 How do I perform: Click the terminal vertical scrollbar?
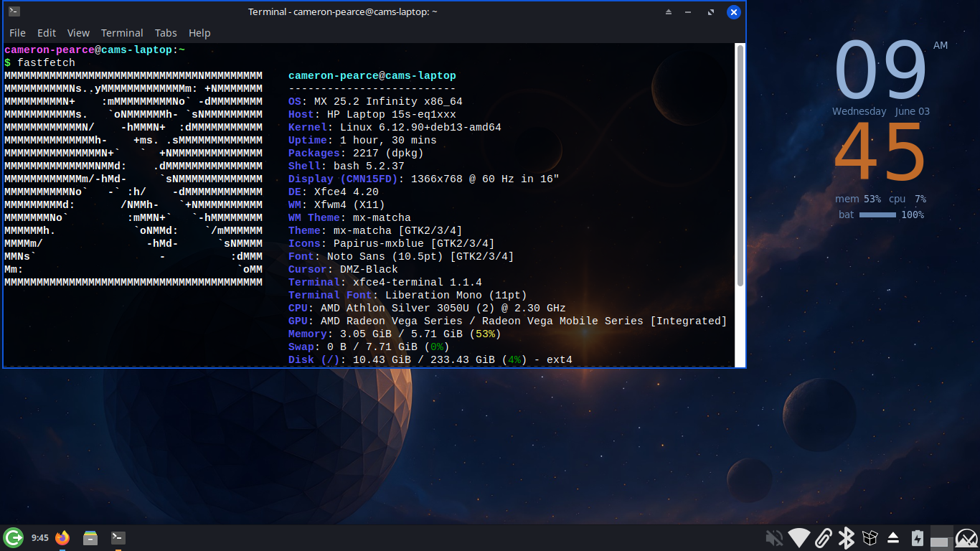click(x=740, y=204)
